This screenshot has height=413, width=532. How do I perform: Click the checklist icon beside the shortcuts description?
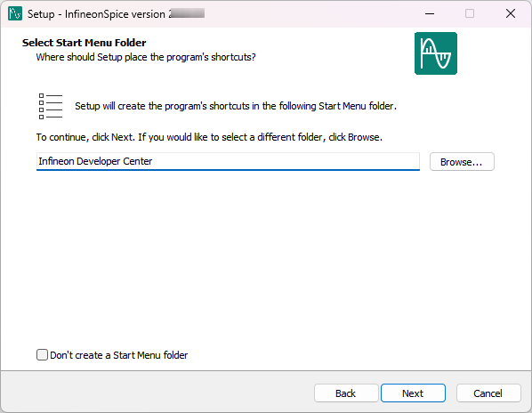51,106
